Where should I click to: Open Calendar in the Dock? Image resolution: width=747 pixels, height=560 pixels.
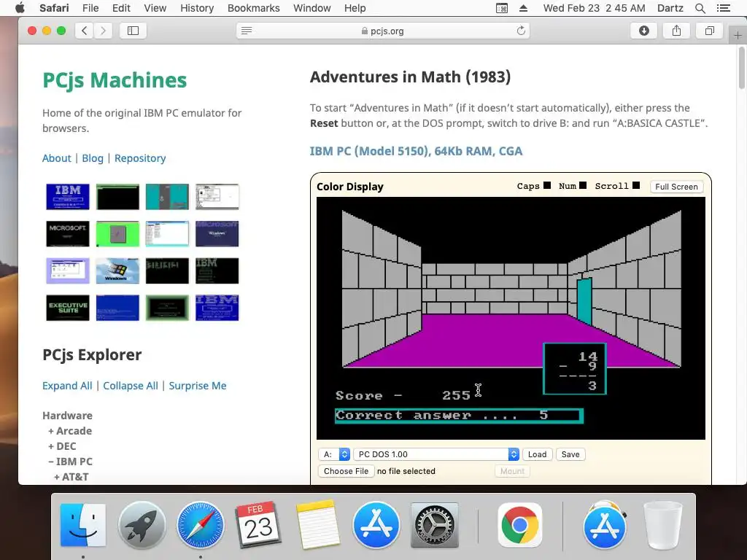(x=259, y=525)
